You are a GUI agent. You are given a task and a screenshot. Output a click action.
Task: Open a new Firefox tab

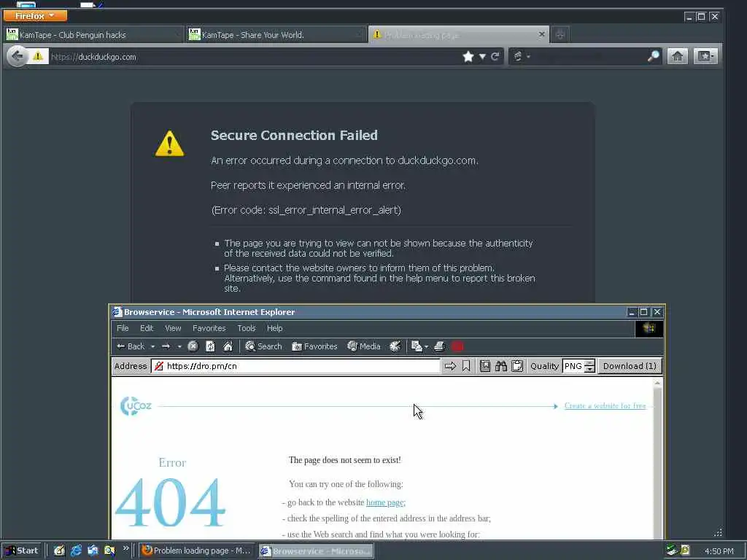(x=560, y=35)
